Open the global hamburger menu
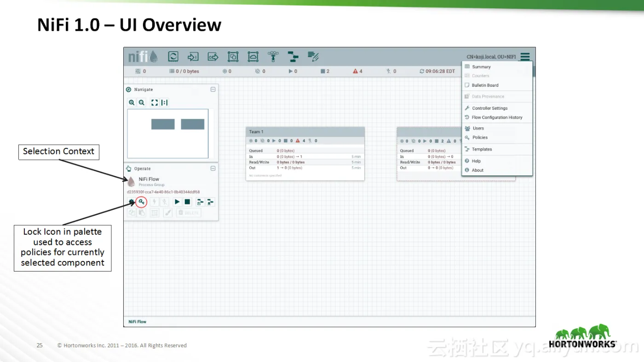 coord(525,57)
